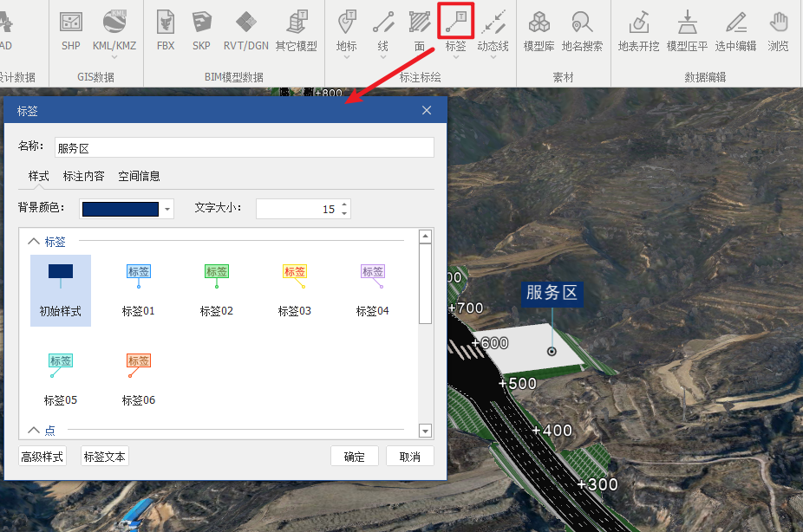The image size is (803, 532).
Task: Click the SHP import icon
Action: (x=70, y=23)
